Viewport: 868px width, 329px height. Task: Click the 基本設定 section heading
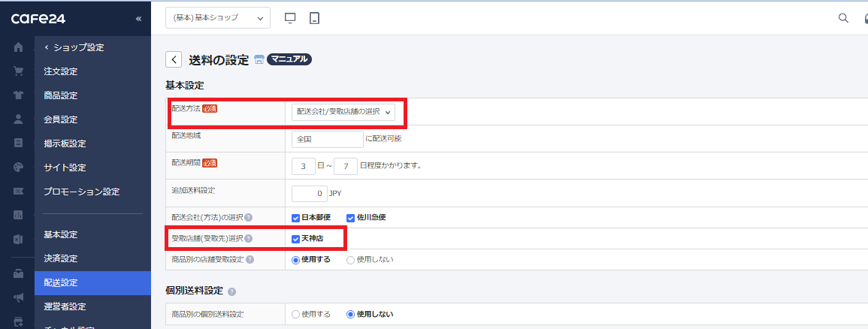coord(185,86)
